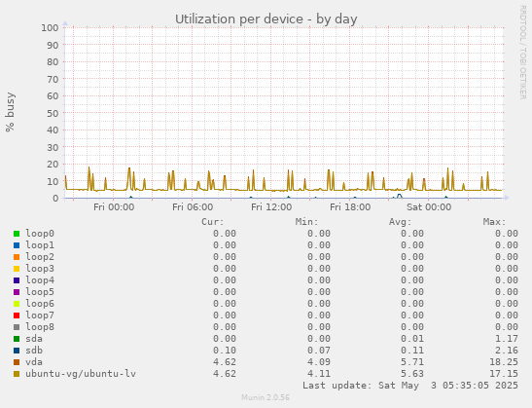Click ubuntu-lv average value 5.63

412,374
